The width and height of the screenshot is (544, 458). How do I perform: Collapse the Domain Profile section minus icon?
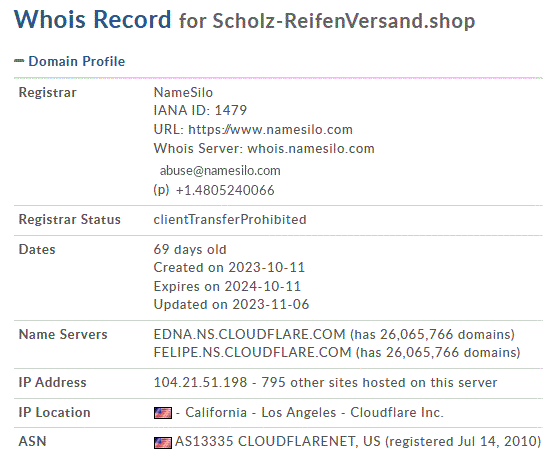pos(19,61)
